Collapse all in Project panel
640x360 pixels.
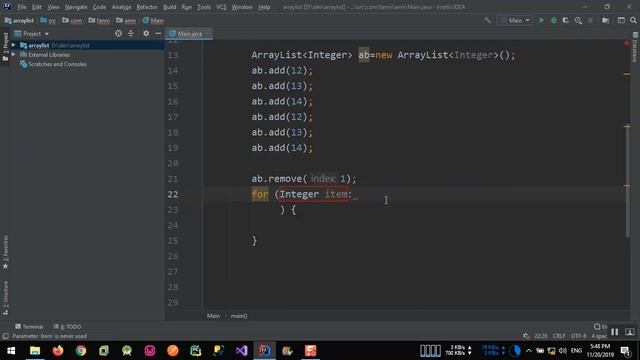point(131,33)
